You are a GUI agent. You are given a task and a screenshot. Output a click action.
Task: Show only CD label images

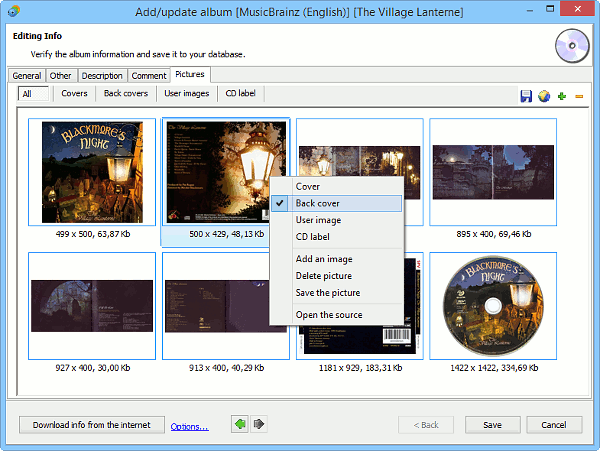point(240,93)
